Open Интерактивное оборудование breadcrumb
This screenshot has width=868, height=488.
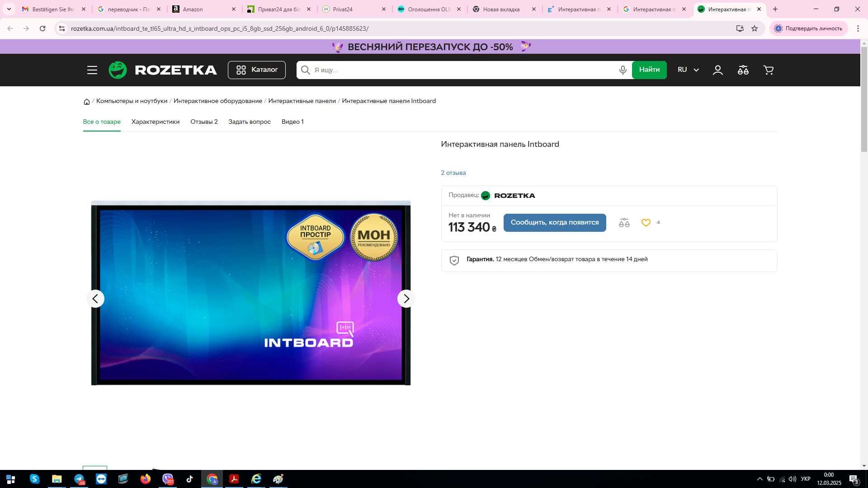point(218,101)
